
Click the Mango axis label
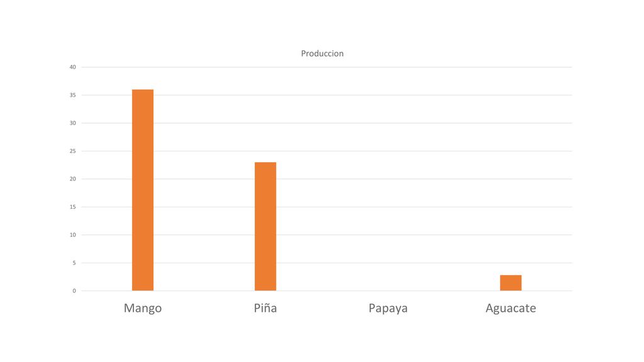click(x=143, y=308)
